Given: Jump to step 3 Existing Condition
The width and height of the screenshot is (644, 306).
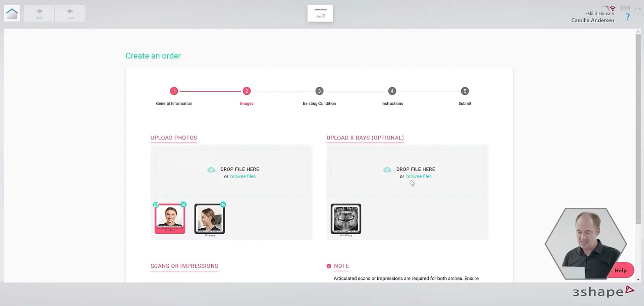Looking at the screenshot, I should pos(319,91).
